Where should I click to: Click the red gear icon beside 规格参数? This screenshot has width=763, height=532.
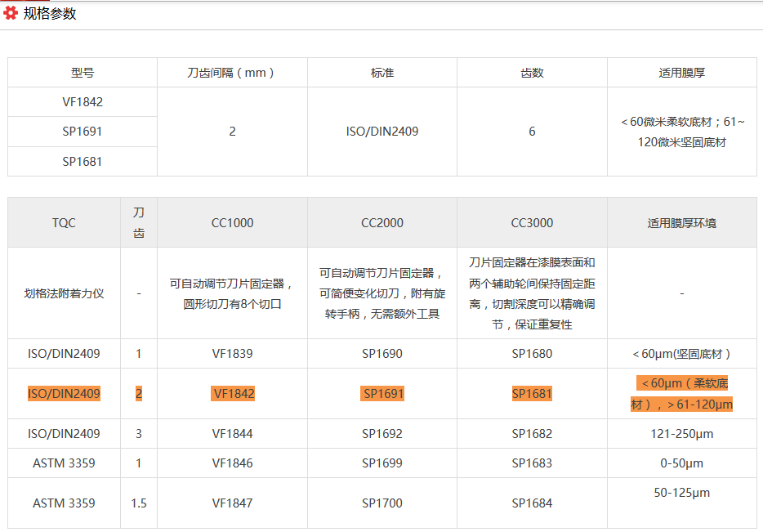click(11, 13)
